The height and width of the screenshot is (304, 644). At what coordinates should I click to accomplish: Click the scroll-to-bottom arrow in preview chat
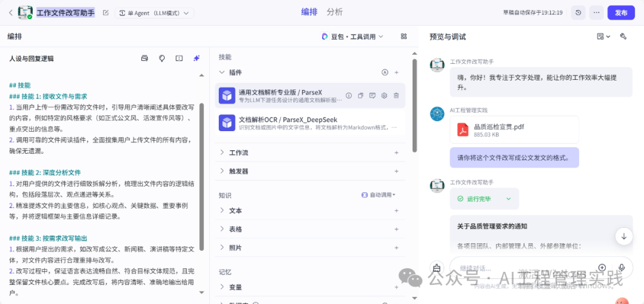pos(624,236)
